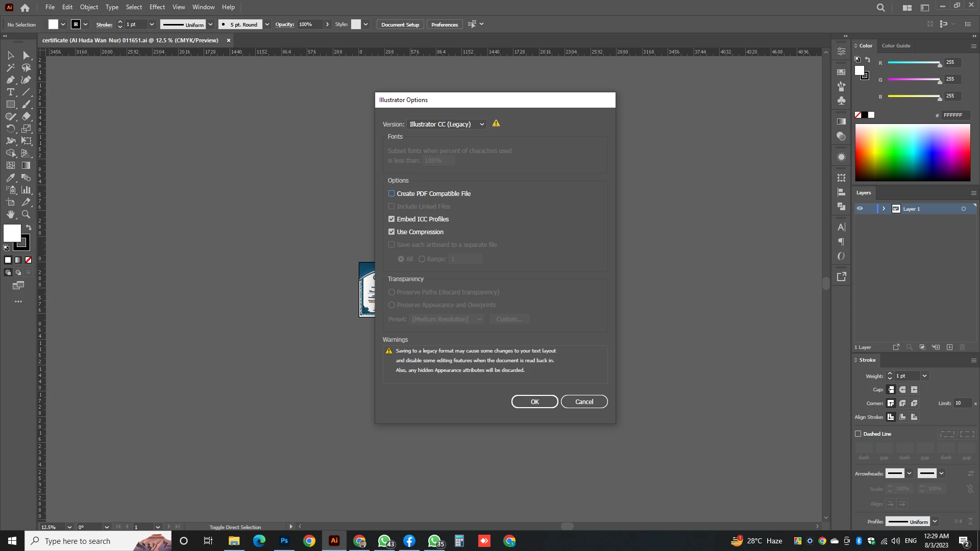Open the Effect menu
The height and width of the screenshot is (551, 980).
tap(157, 7)
